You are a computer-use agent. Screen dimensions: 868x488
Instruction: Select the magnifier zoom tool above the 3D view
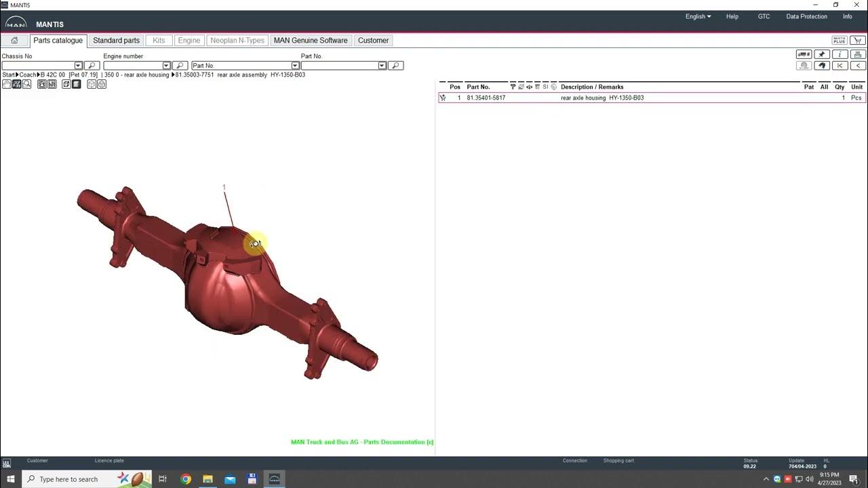tap(26, 84)
